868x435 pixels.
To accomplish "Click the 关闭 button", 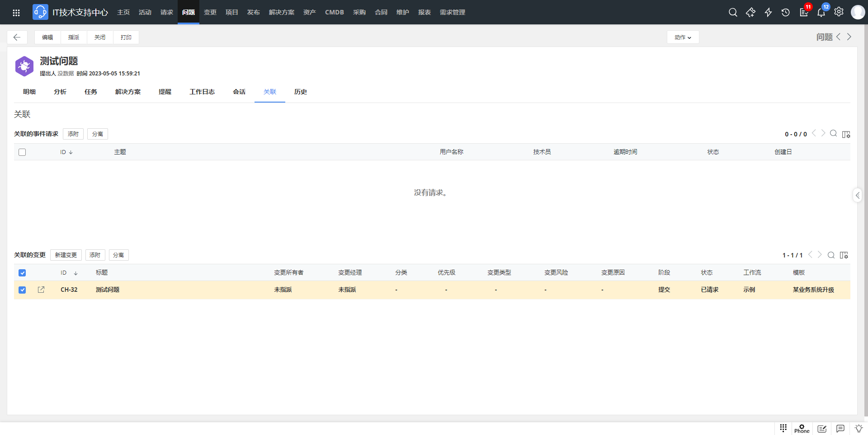I will tap(100, 37).
